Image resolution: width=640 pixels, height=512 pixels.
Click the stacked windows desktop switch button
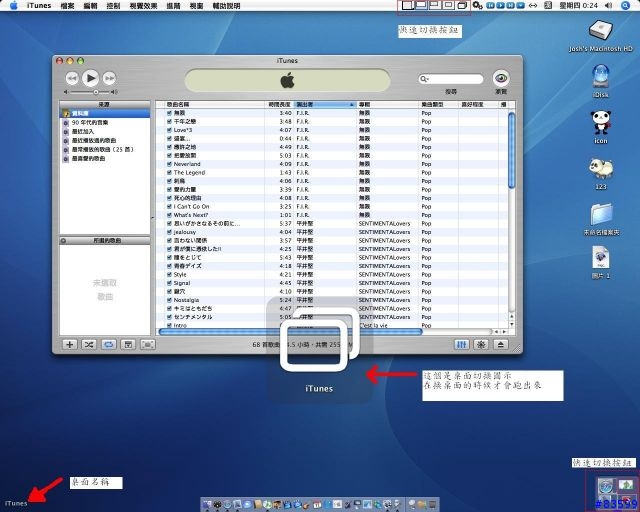tap(462, 5)
